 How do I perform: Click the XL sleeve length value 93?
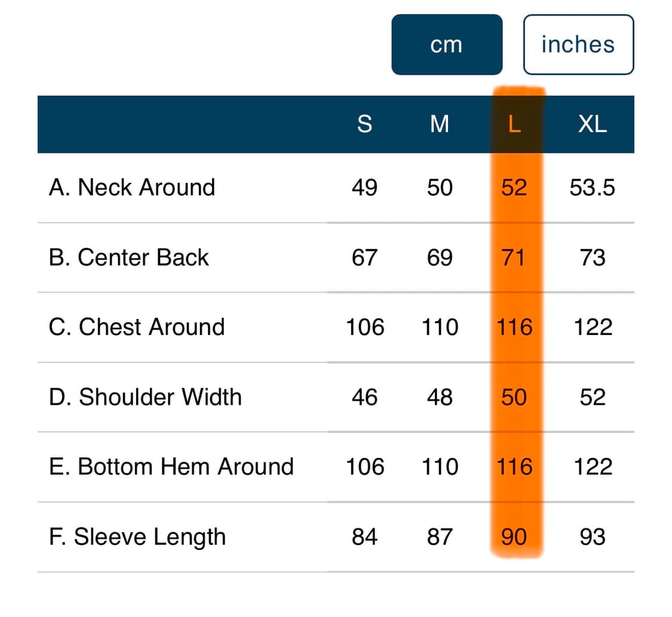pyautogui.click(x=593, y=537)
